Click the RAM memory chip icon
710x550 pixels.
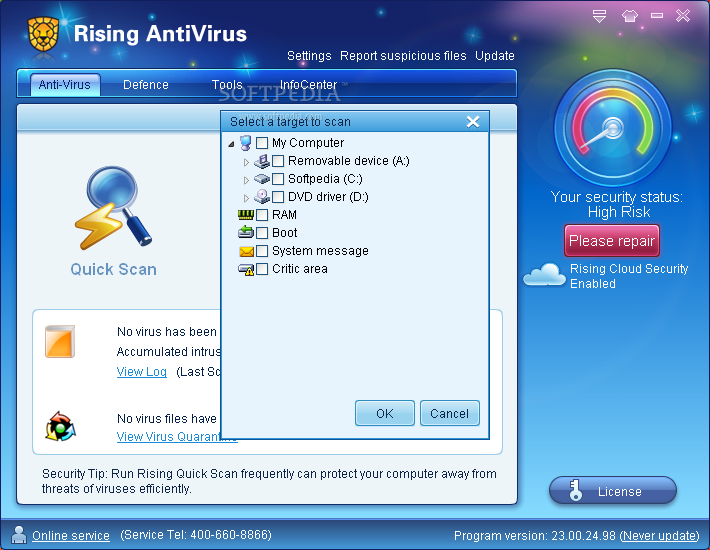coord(245,215)
